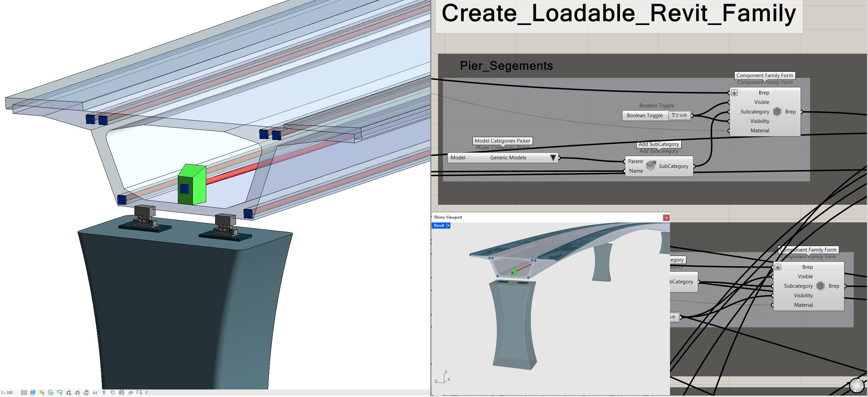Click lower Component Family Form Subcategory input
Image resolution: width=868 pixels, height=397 pixels.
[798, 286]
